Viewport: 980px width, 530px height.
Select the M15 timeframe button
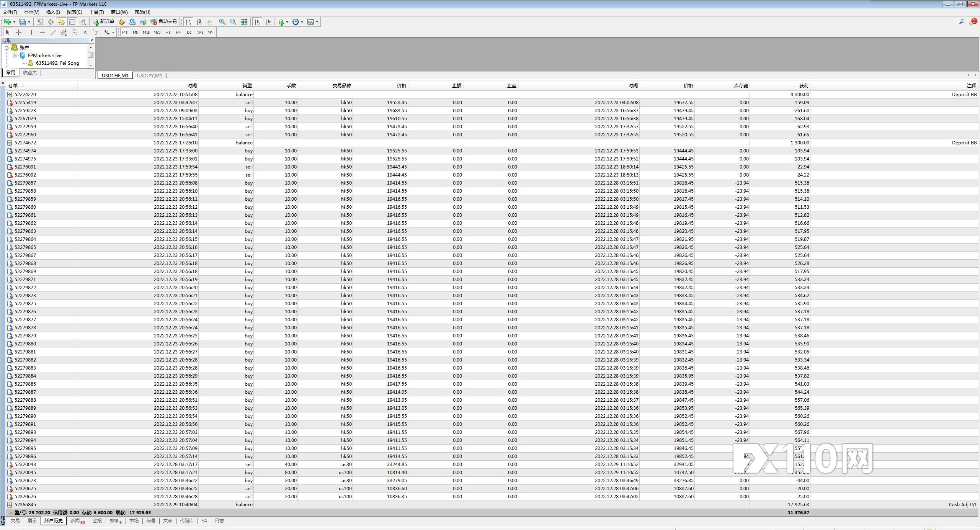[x=146, y=32]
